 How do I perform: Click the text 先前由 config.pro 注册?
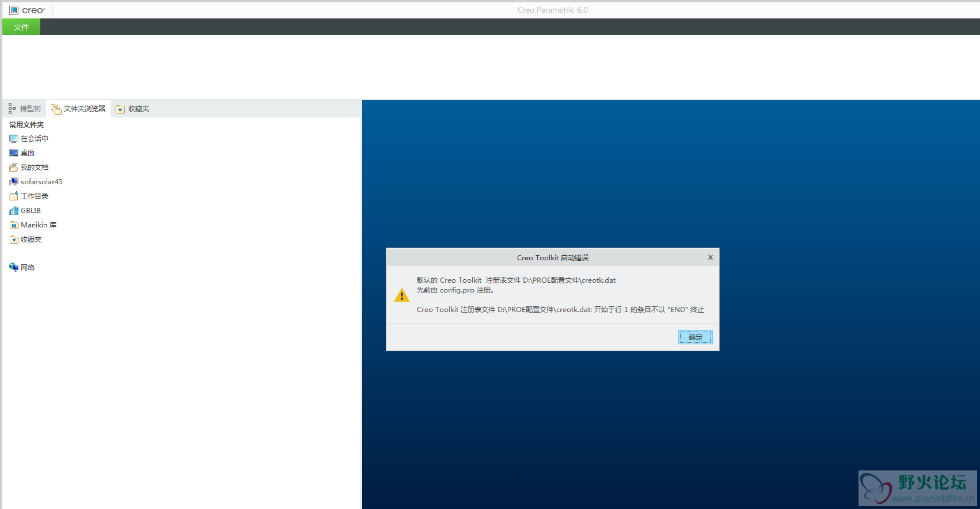click(x=455, y=290)
